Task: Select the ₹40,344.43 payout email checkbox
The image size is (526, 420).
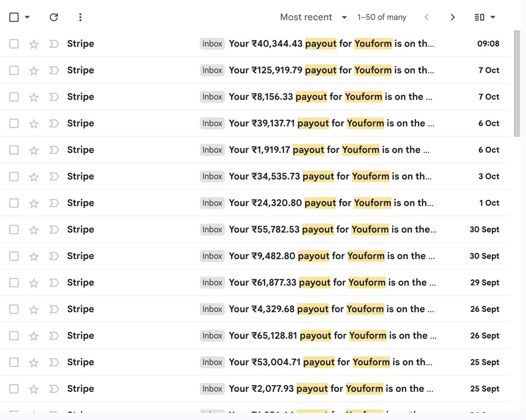Action: coord(14,44)
